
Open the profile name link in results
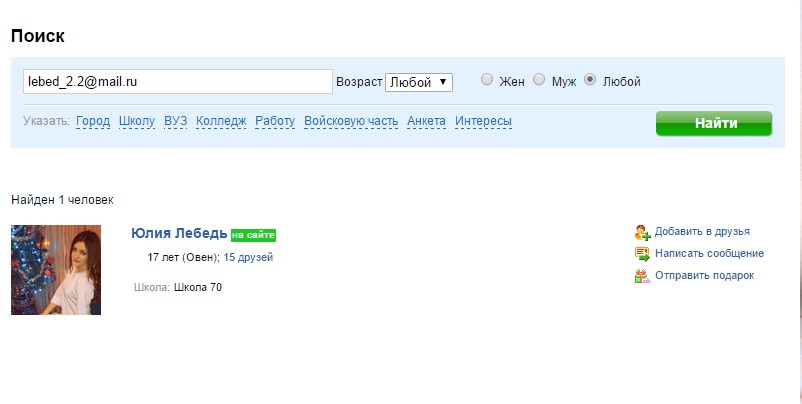pos(179,233)
